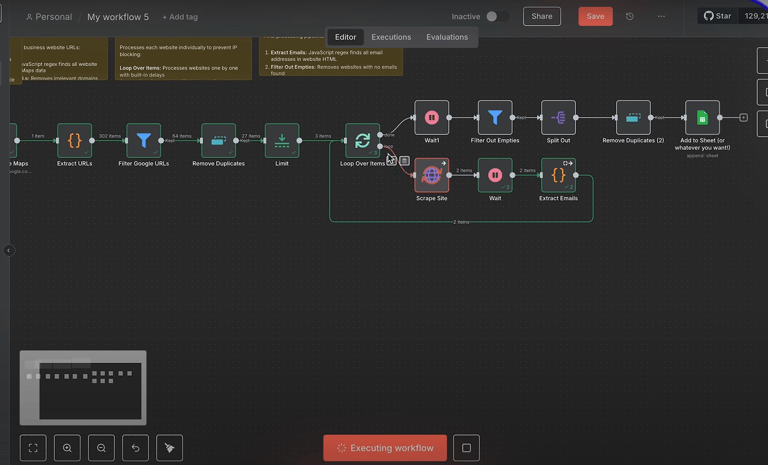This screenshot has width=768, height=465.
Task: Click the 'append: sheet' subtitle text
Action: [x=702, y=156]
